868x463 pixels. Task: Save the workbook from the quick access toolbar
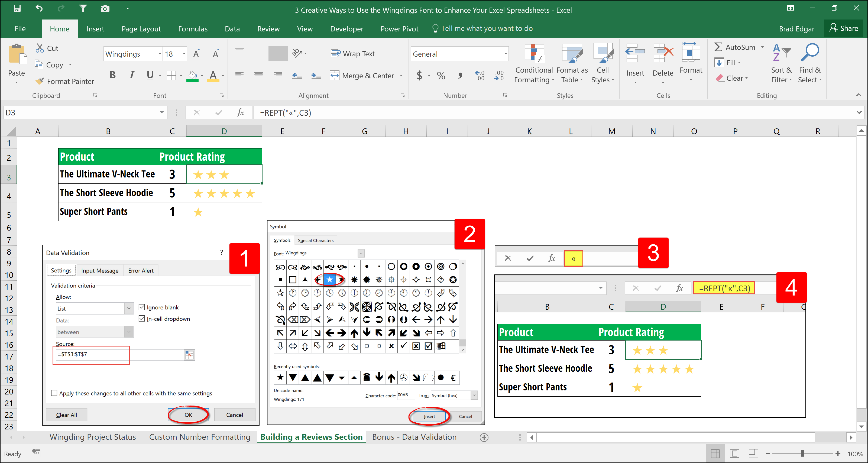(x=17, y=8)
